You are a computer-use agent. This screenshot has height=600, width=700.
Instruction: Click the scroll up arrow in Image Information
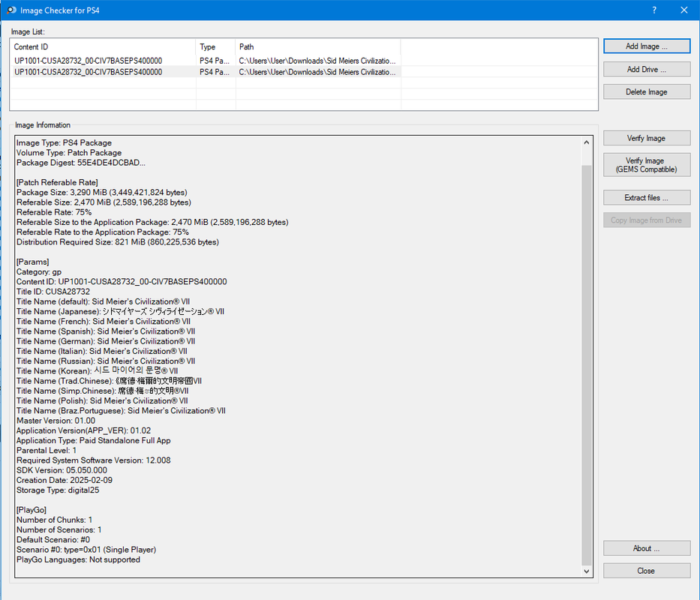tap(587, 142)
